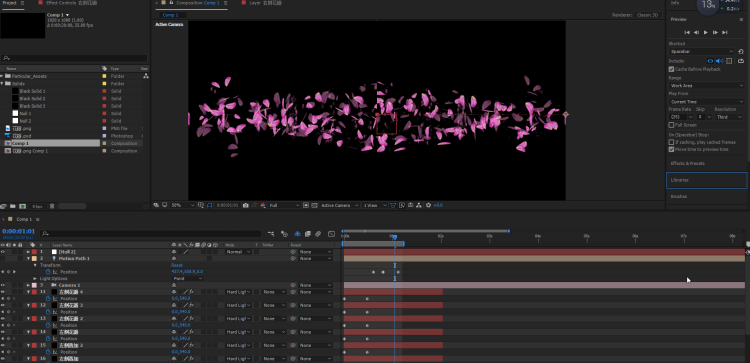The width and height of the screenshot is (750, 363).
Task: Toggle the region of interest icon below viewer
Action: tap(306, 205)
